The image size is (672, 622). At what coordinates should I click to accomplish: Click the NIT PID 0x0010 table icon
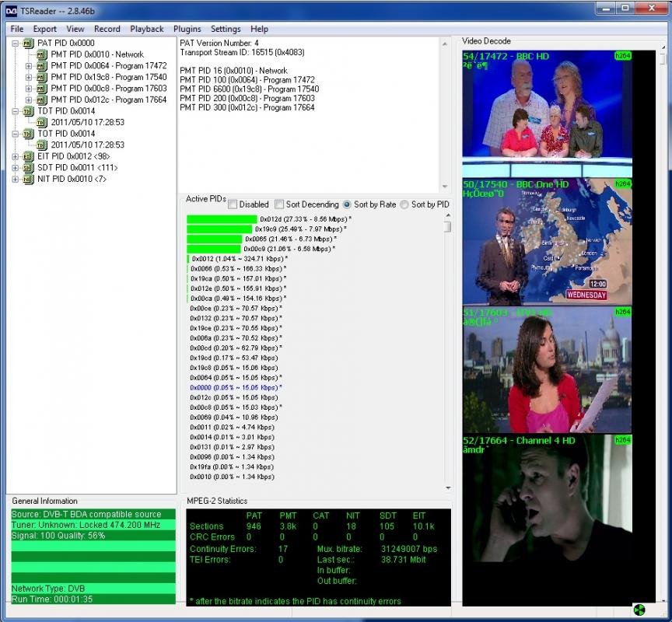[x=28, y=180]
